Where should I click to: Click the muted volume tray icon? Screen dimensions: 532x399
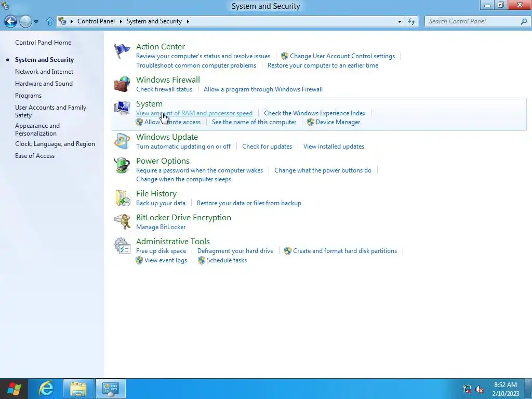[480, 389]
